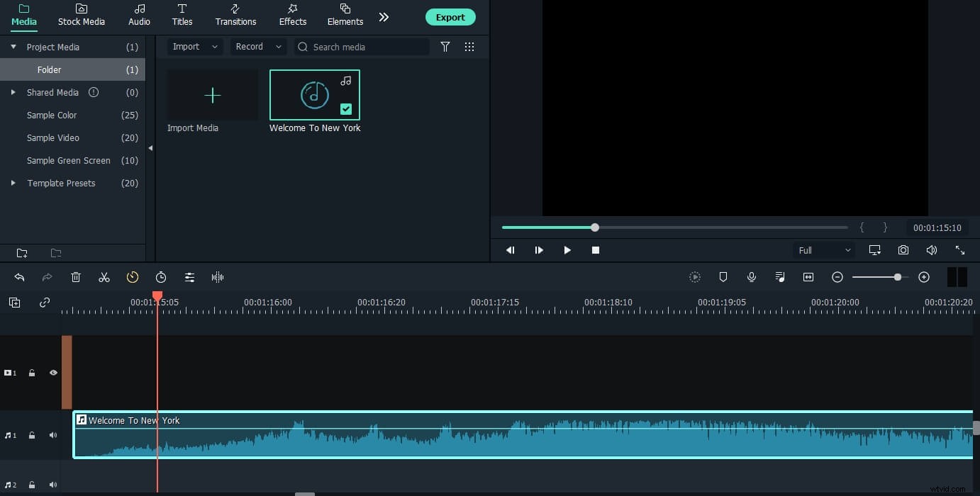Open the Voiceover recording microphone icon
This screenshot has width=980, height=496.
(x=751, y=277)
